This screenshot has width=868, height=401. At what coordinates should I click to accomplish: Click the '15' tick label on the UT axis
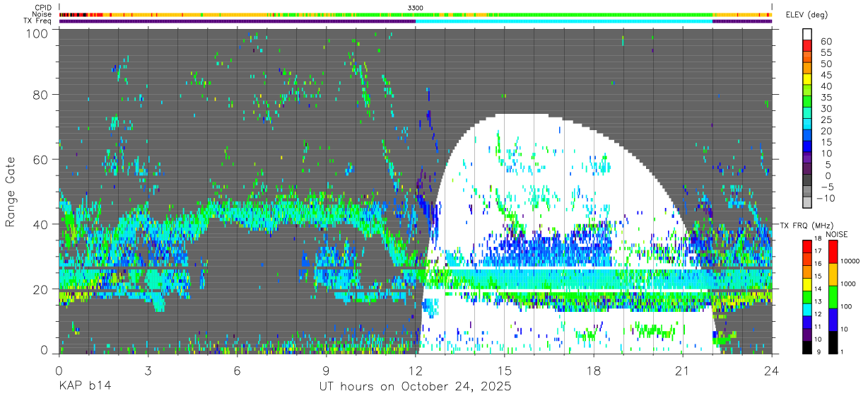pos(505,371)
